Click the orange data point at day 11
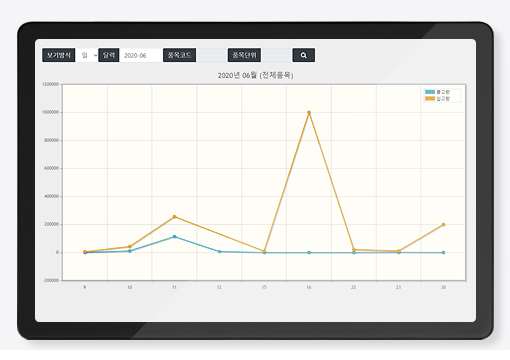 coord(174,217)
